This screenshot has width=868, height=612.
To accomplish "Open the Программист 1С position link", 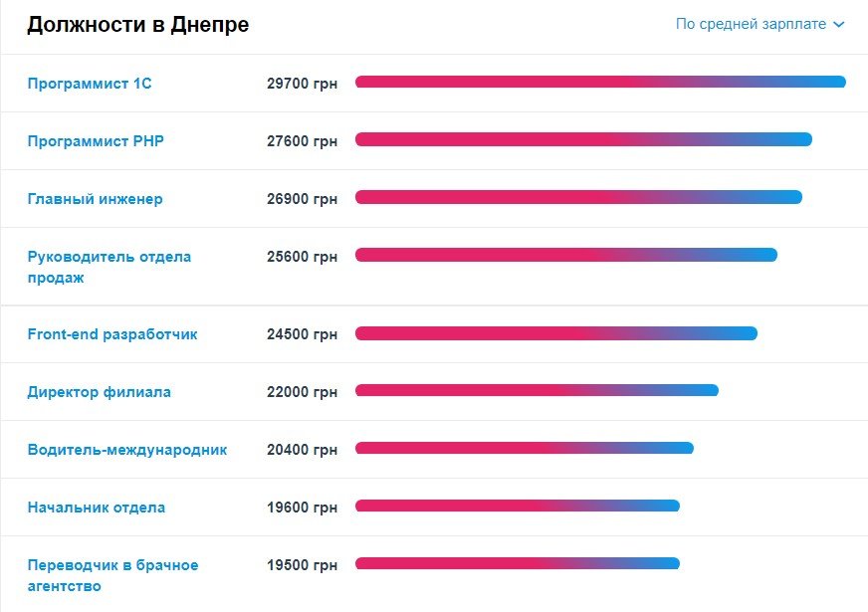I will 90,84.
